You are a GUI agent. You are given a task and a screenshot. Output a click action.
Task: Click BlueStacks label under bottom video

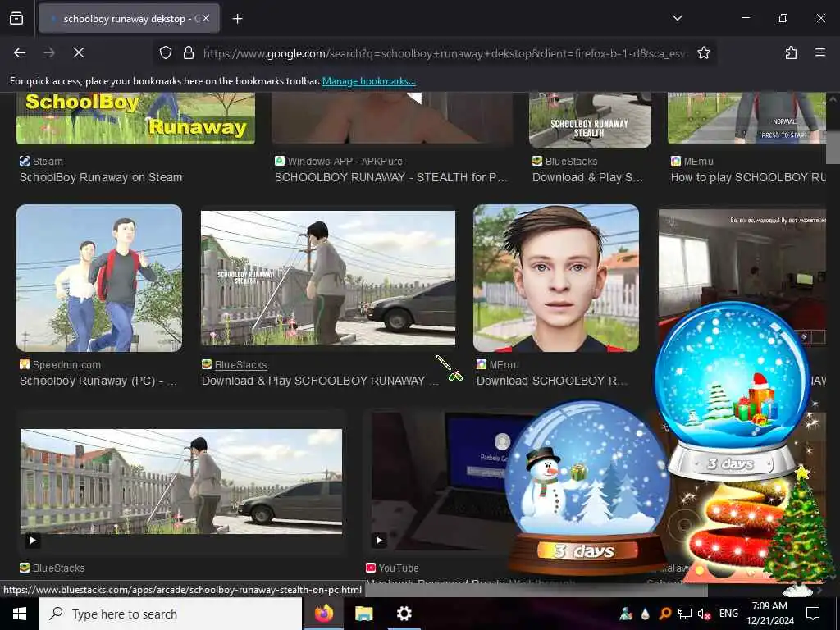click(58, 568)
